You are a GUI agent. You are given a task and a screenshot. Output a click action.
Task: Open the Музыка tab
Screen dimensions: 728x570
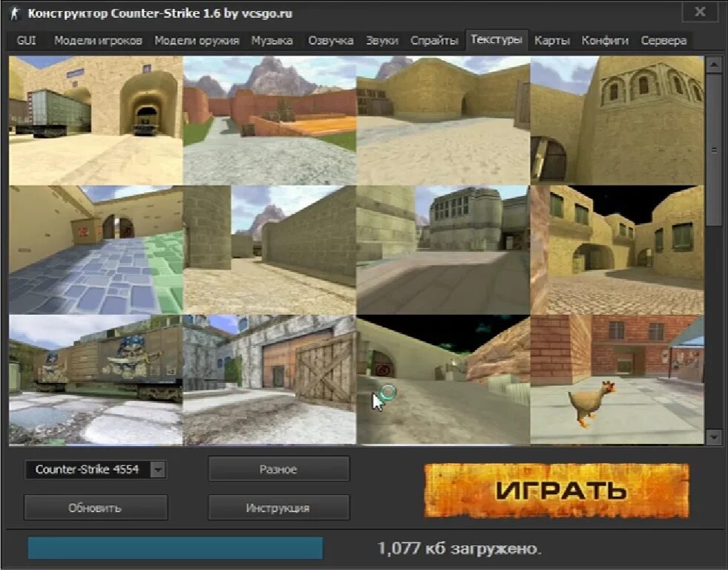pos(272,40)
